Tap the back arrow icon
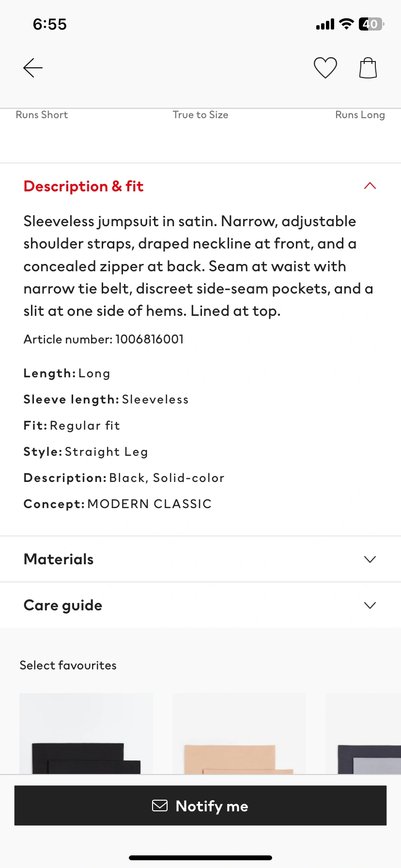The image size is (401, 868). [33, 68]
